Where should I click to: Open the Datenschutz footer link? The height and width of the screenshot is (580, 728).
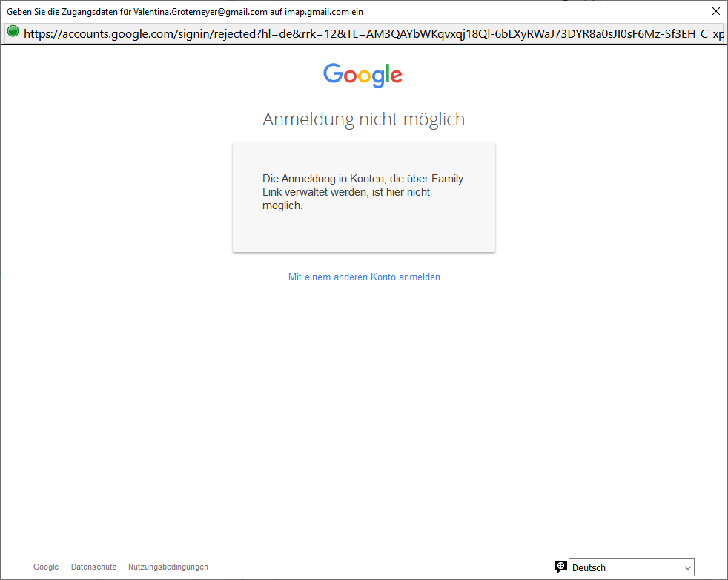point(93,567)
